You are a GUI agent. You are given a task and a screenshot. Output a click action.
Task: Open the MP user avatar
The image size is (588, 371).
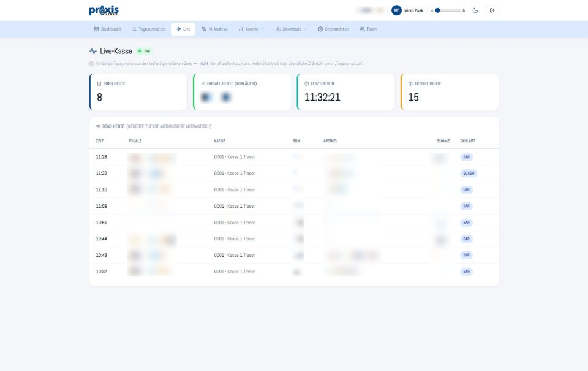396,10
